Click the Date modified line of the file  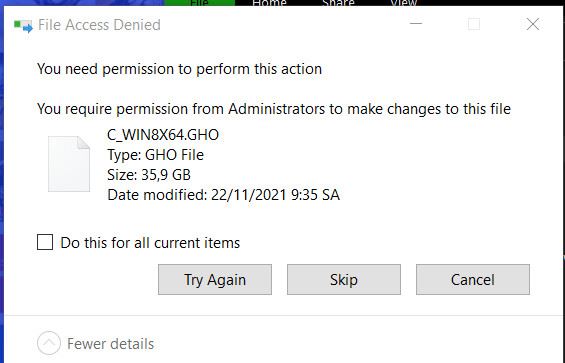pos(223,195)
